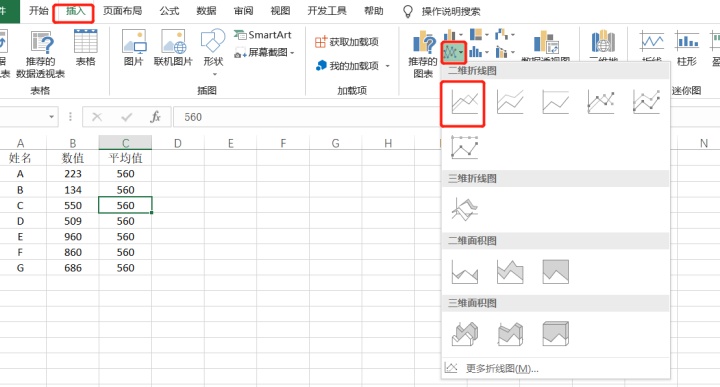The width and height of the screenshot is (720, 387).
Task: Select the 100% stacked 2D area chart
Action: click(x=555, y=271)
